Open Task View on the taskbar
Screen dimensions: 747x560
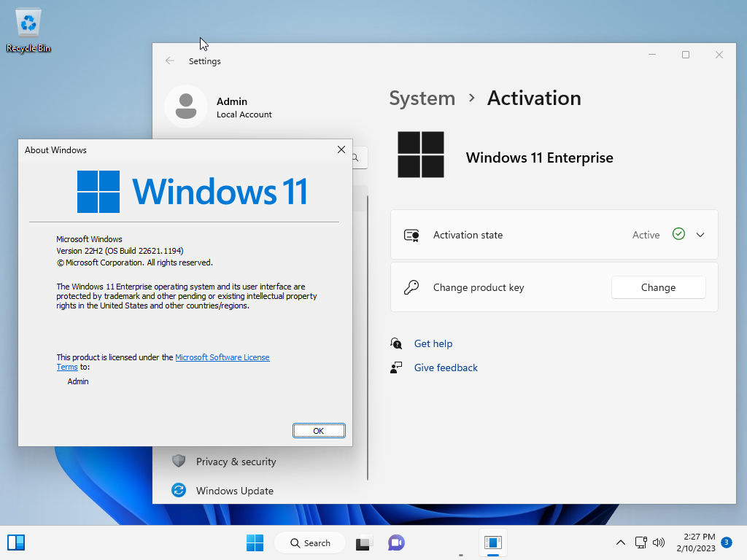[x=363, y=542]
